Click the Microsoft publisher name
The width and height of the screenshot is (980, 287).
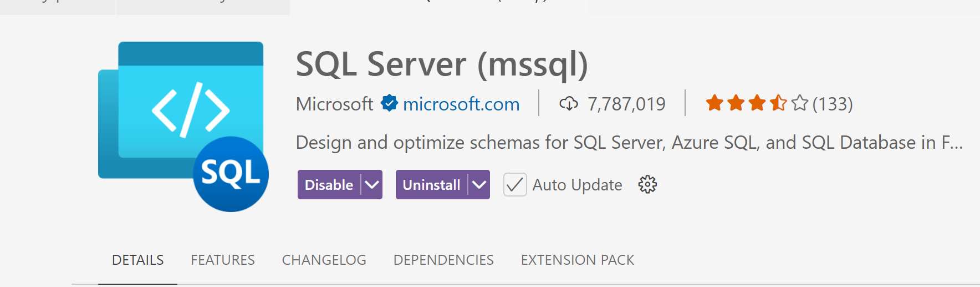335,104
